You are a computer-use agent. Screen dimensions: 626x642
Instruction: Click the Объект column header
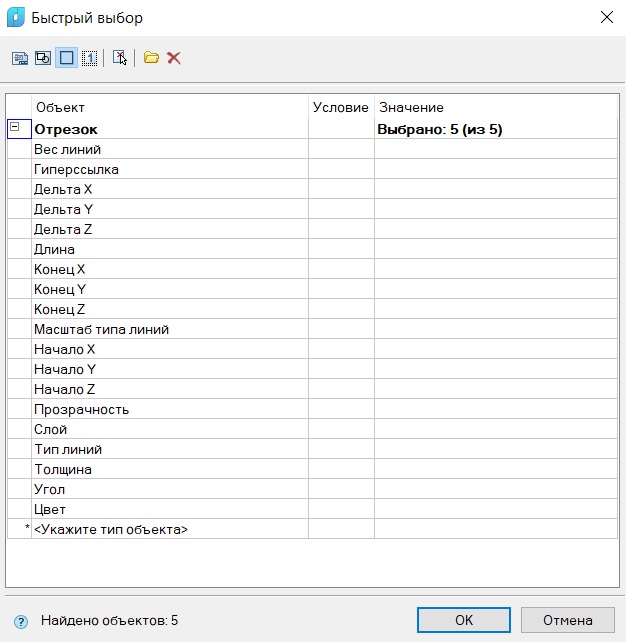[x=170, y=107]
